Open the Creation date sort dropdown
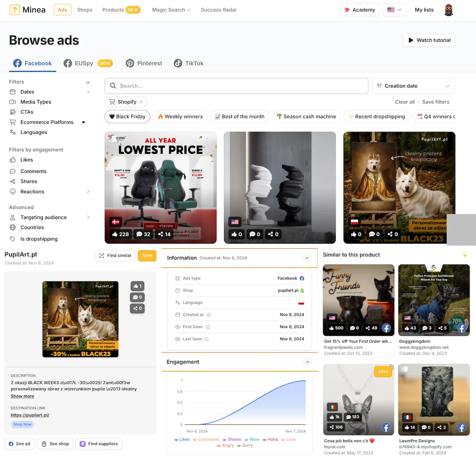This screenshot has height=458, width=476. point(414,86)
